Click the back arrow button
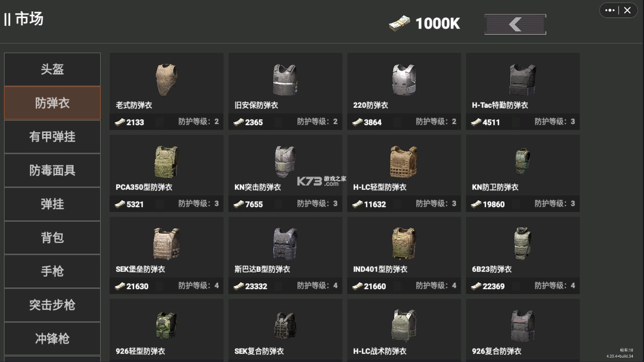The width and height of the screenshot is (644, 362). pos(515,24)
